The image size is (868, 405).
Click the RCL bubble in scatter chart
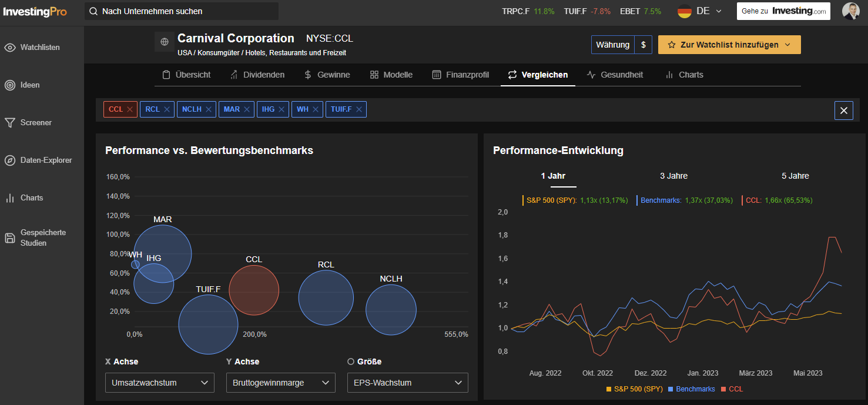point(326,297)
